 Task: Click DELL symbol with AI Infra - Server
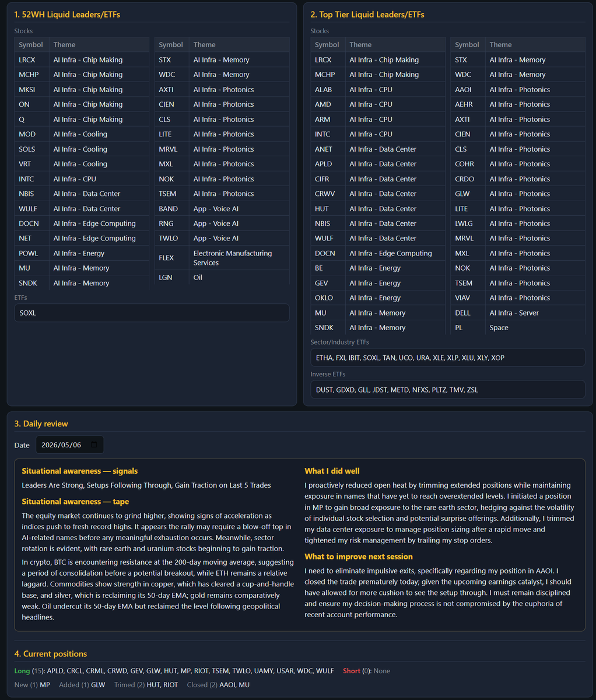coord(463,313)
